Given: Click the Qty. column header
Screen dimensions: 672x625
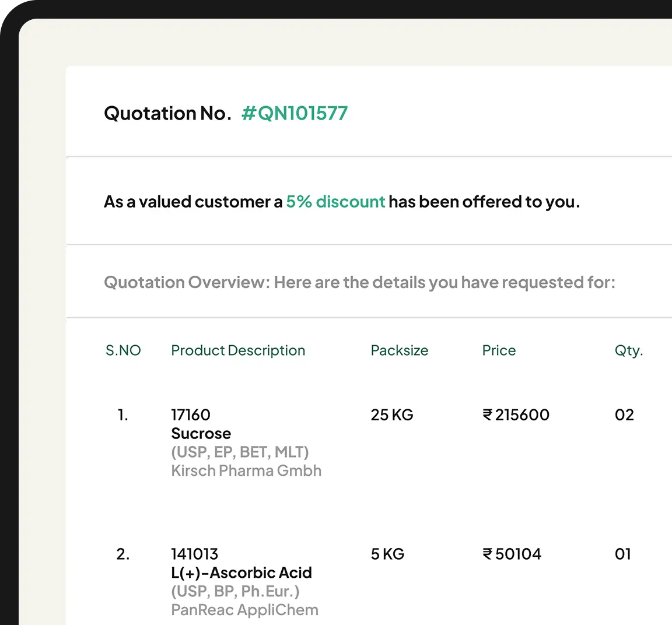Looking at the screenshot, I should [x=628, y=350].
